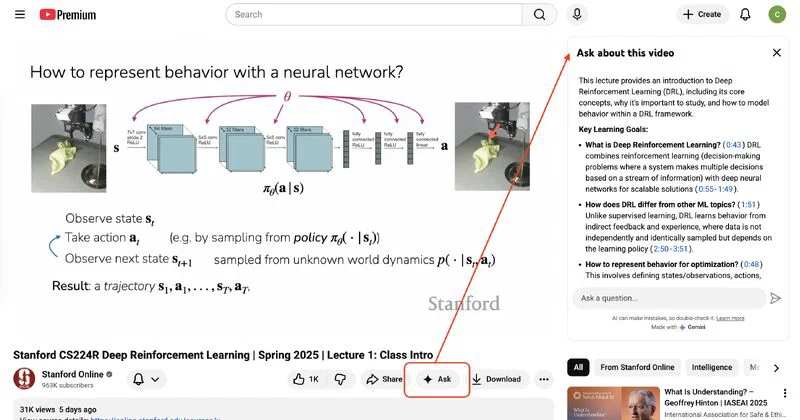Go to YouTube Premium home logo
Viewport: 800px width, 420px height.
pos(68,15)
